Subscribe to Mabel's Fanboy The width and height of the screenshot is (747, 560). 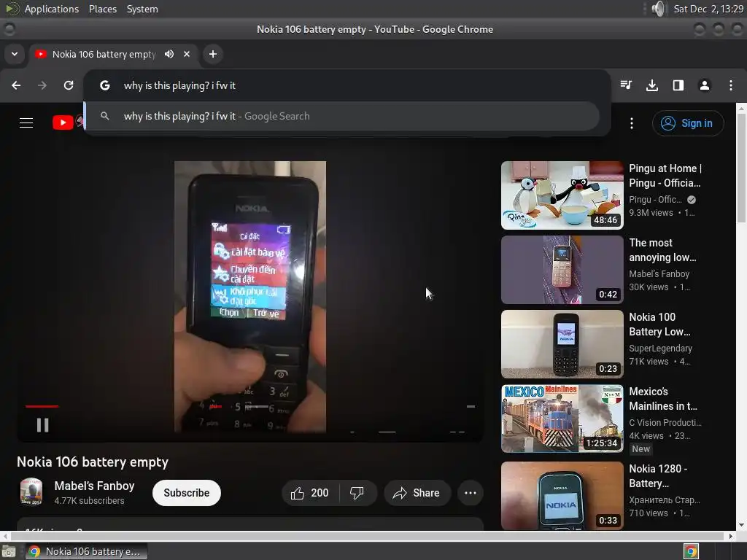(187, 493)
